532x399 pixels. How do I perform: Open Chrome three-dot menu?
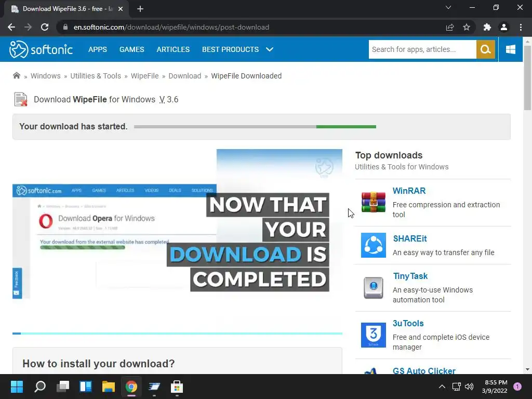(x=521, y=27)
